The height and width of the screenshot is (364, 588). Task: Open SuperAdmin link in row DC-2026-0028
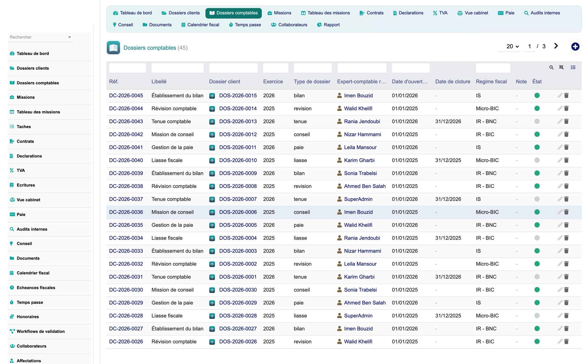pyautogui.click(x=358, y=316)
